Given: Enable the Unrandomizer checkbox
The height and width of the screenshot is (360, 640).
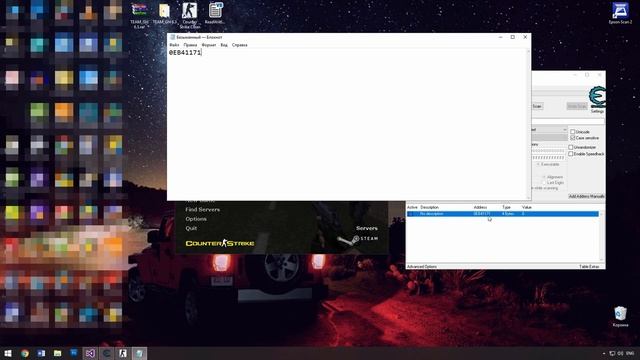Looking at the screenshot, I should [x=571, y=147].
